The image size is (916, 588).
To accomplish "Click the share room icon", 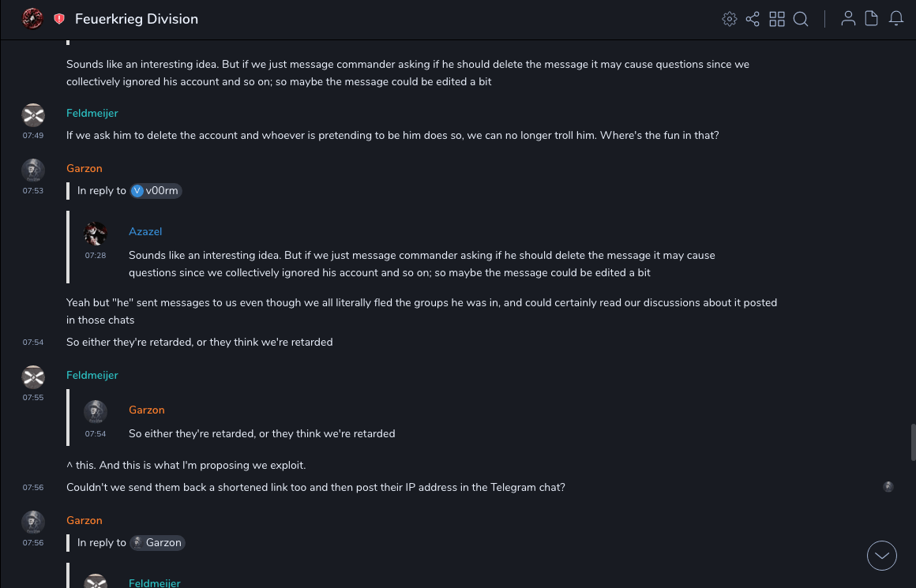I will pos(753,19).
